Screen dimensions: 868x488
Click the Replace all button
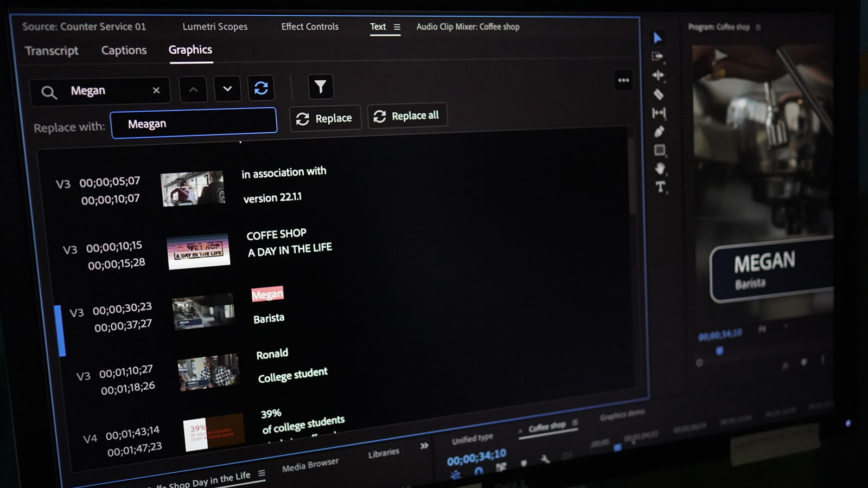click(x=407, y=116)
